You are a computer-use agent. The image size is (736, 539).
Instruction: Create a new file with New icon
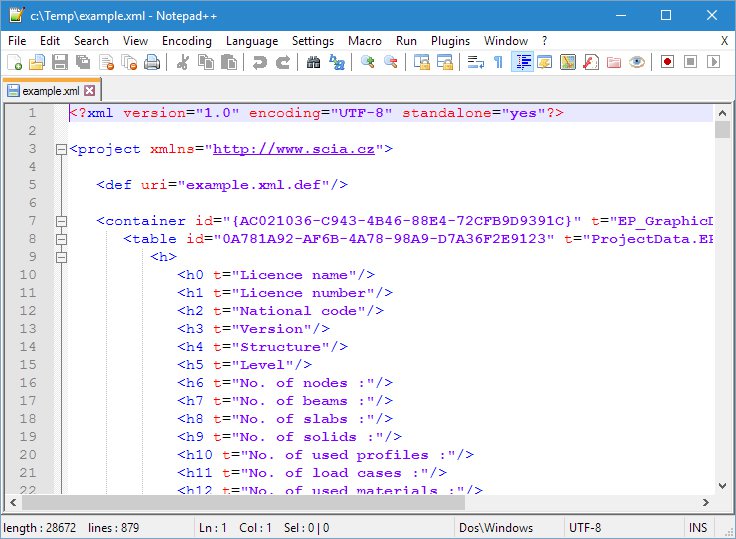15,62
